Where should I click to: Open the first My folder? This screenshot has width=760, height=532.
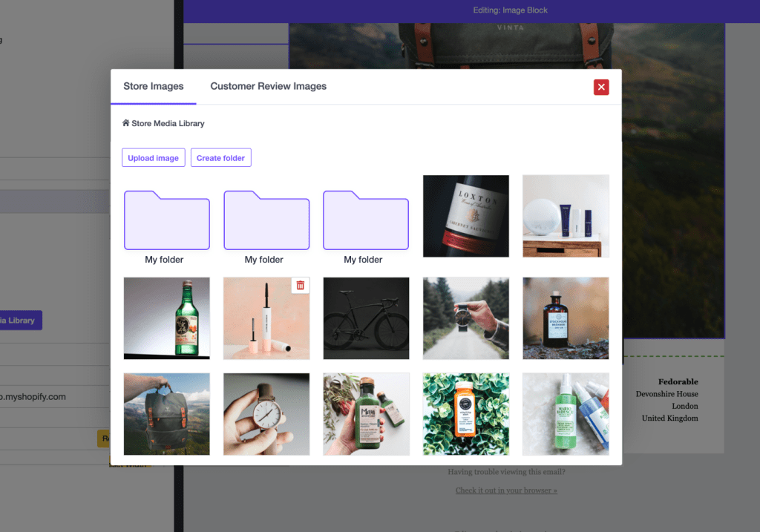coord(166,221)
